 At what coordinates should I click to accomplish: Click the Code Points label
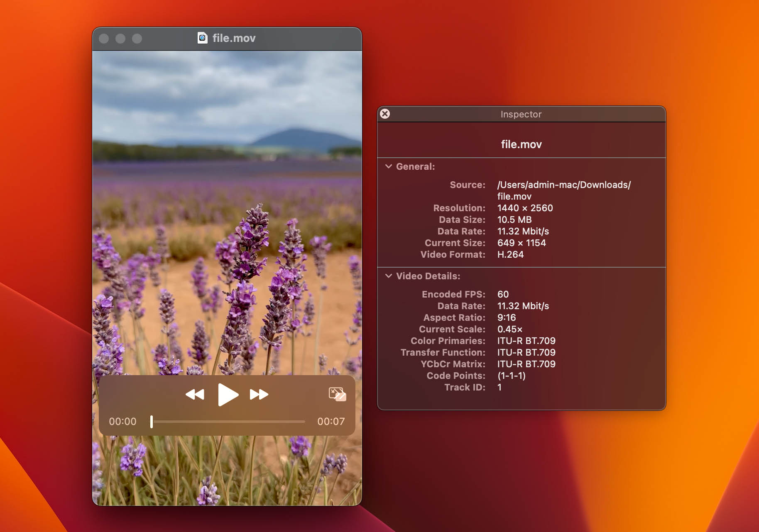pos(456,376)
